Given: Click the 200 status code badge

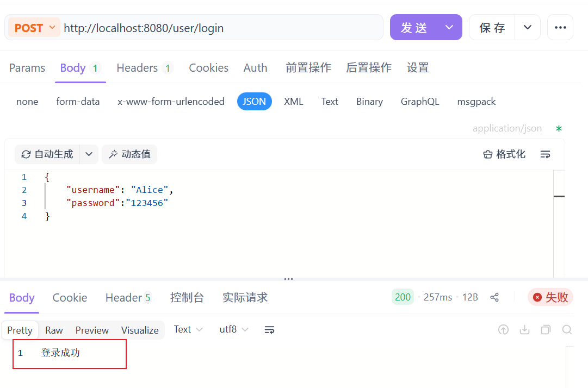Looking at the screenshot, I should [x=403, y=297].
